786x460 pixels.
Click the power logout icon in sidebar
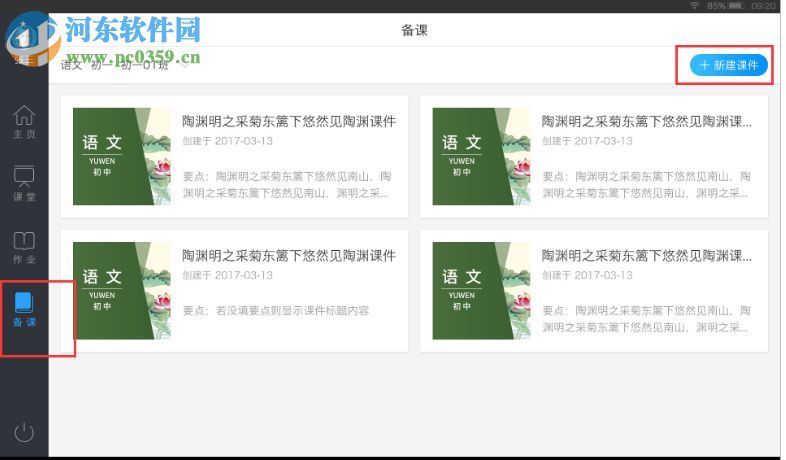24,432
